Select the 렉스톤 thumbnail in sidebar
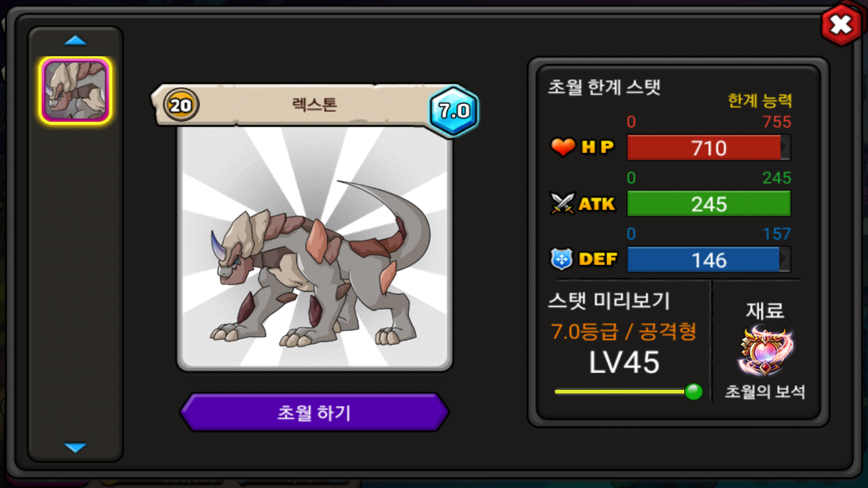Screen dimensions: 868x488 tap(75, 90)
